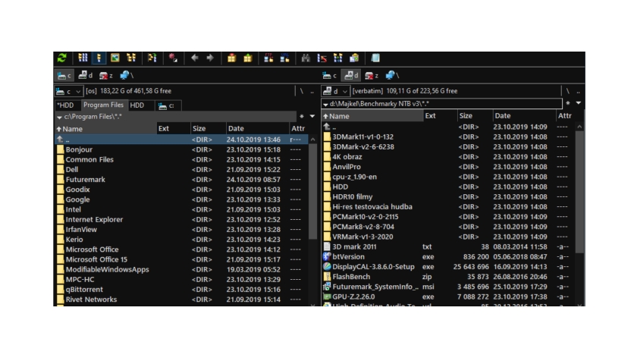Open the URL new FTP connection icon
Screen dimensions: 637x364
point(285,58)
